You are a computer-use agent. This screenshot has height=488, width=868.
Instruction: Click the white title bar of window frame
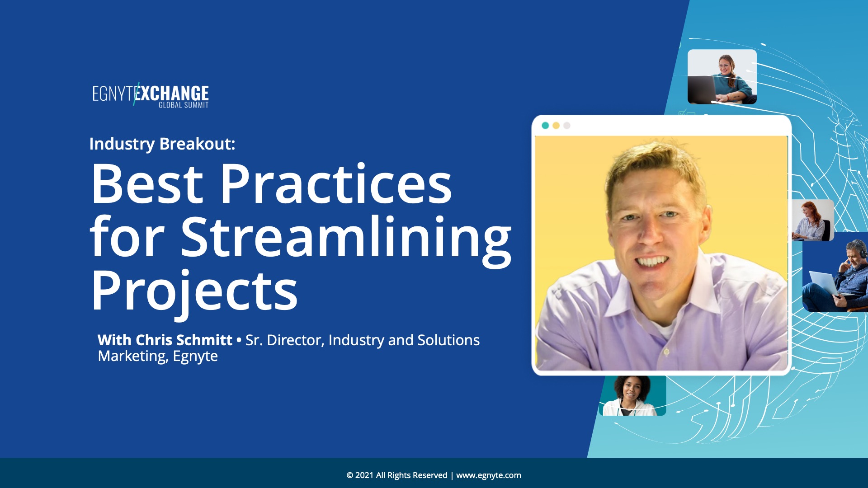pos(678,126)
